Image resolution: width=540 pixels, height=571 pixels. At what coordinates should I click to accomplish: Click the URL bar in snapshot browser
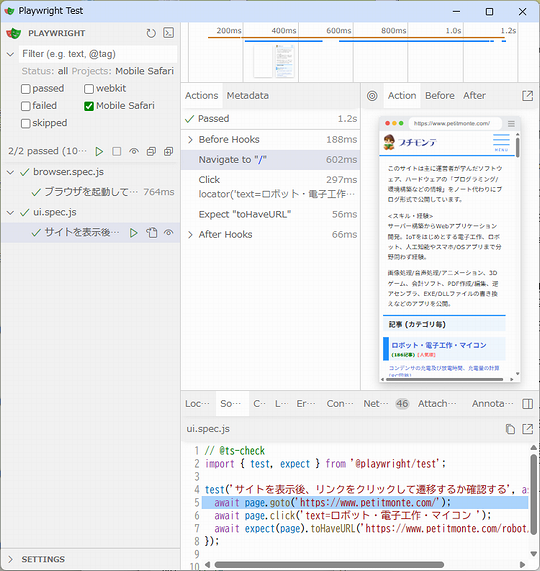(455, 124)
